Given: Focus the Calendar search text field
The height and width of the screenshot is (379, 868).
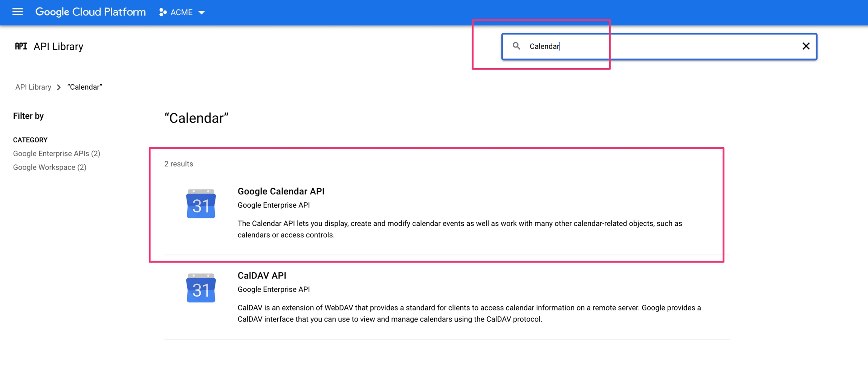Looking at the screenshot, I should pyautogui.click(x=659, y=46).
